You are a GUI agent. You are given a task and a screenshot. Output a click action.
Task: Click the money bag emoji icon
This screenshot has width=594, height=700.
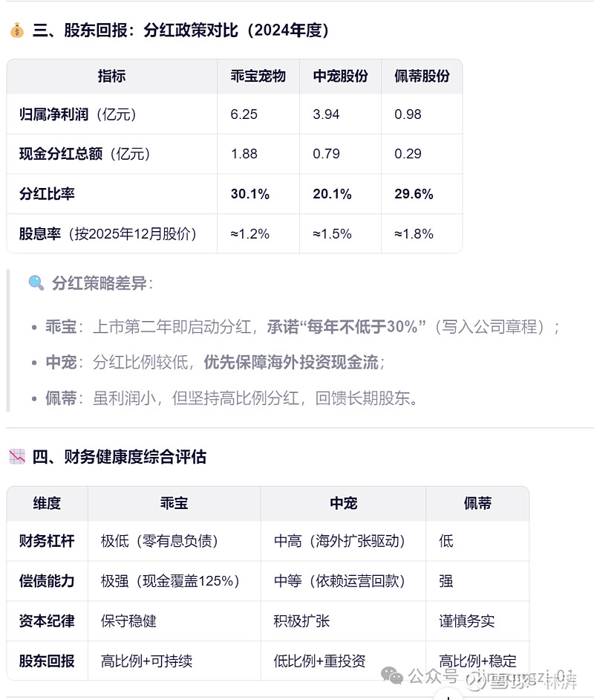coord(17,30)
